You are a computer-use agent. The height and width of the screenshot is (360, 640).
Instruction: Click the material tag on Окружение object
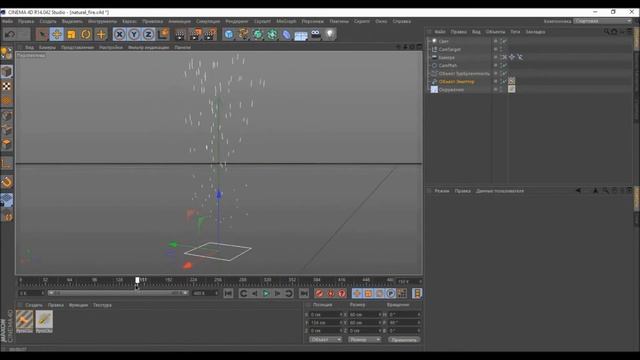click(x=511, y=89)
